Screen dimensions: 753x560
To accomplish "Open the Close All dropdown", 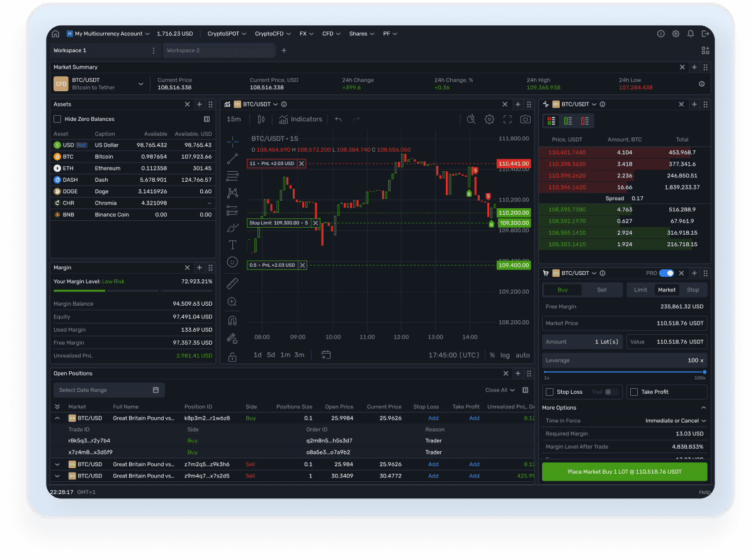I will (x=499, y=390).
